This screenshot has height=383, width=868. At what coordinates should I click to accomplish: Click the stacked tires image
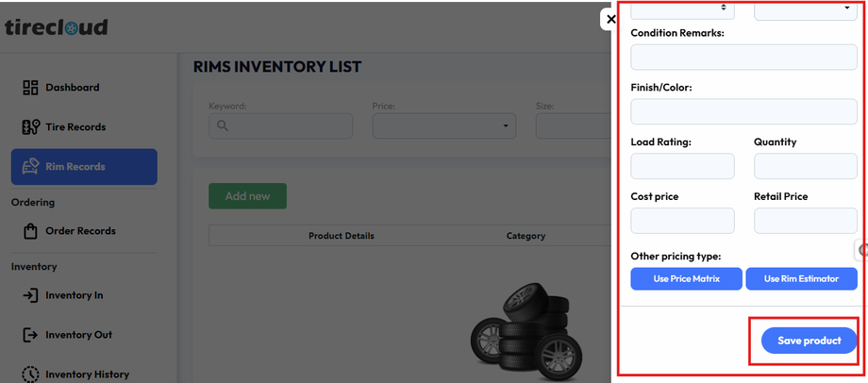point(527,330)
